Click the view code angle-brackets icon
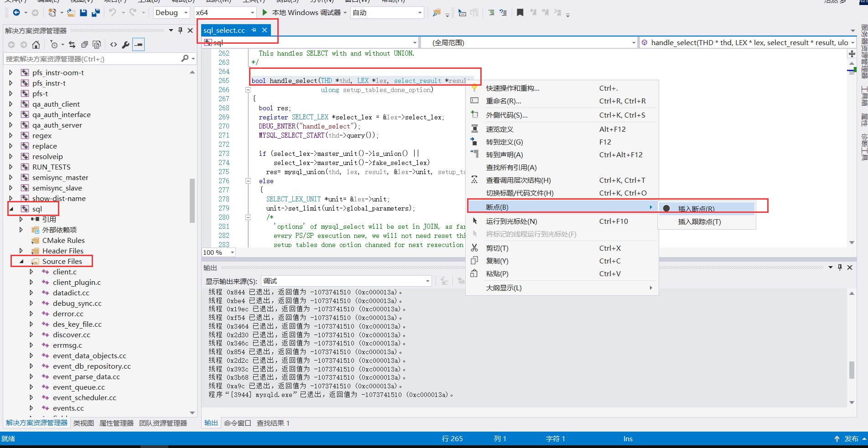 click(113, 44)
